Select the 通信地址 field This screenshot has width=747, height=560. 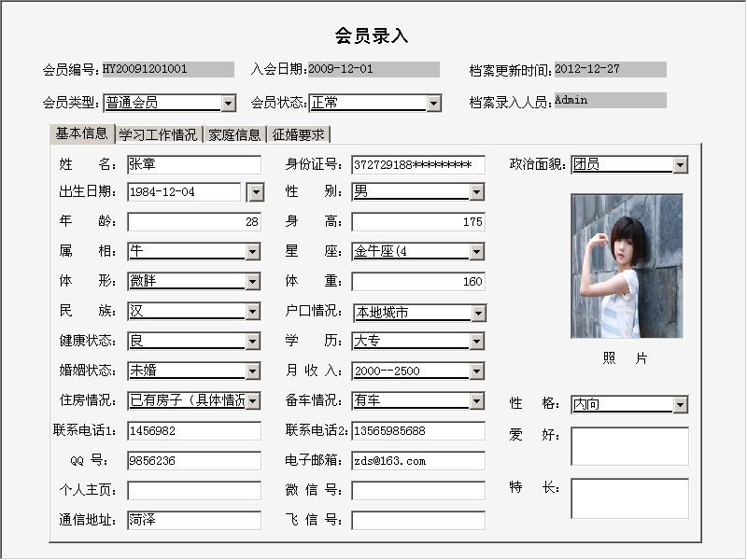coord(194,521)
